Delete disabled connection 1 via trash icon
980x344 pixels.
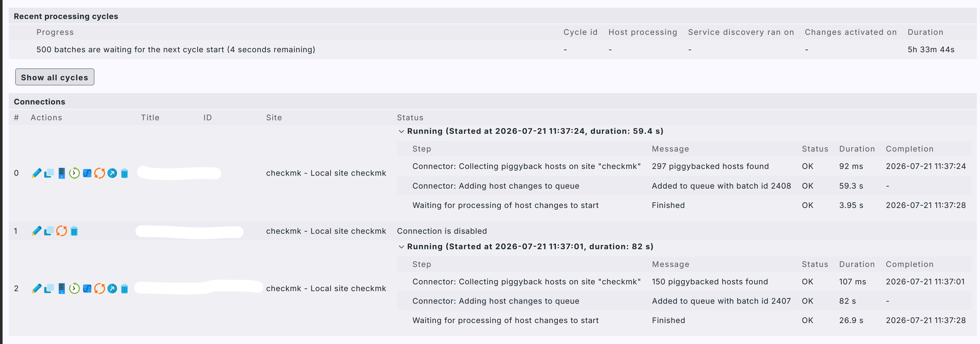[x=74, y=231]
